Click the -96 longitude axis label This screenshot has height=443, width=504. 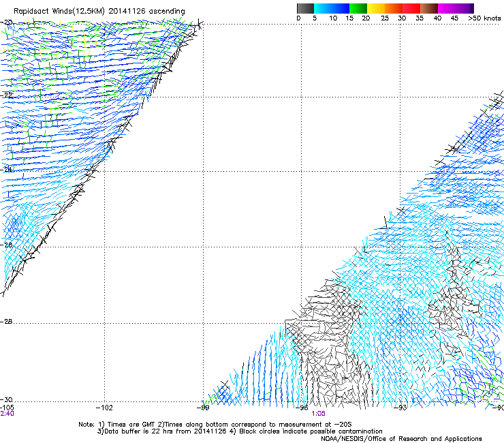[x=303, y=408]
